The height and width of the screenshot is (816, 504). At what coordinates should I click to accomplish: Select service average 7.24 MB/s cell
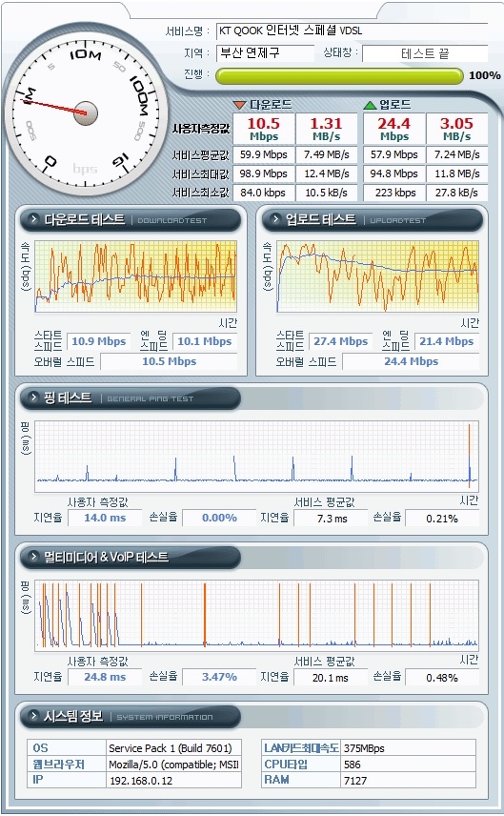point(456,154)
